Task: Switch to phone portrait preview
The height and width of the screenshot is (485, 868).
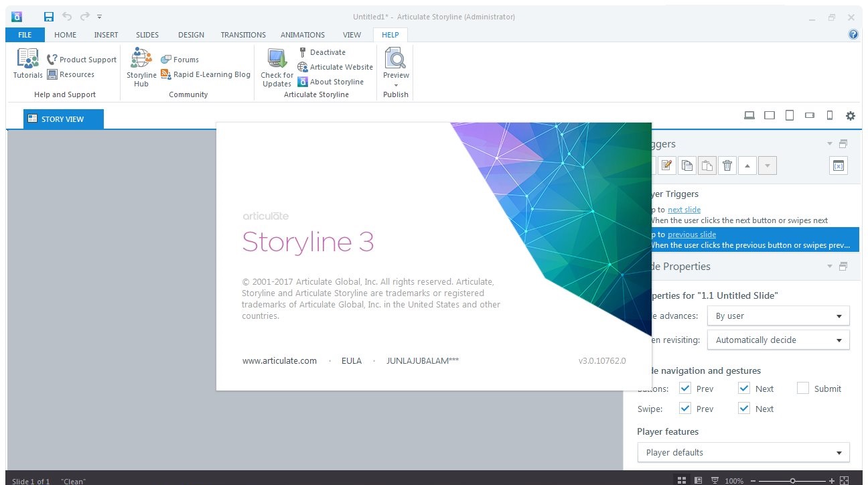Action: [830, 115]
